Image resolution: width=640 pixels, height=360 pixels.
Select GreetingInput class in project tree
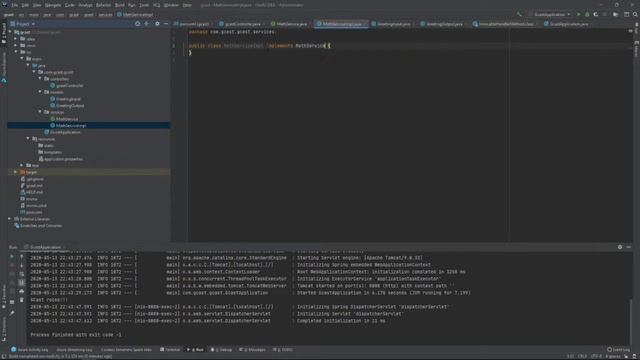(65, 99)
